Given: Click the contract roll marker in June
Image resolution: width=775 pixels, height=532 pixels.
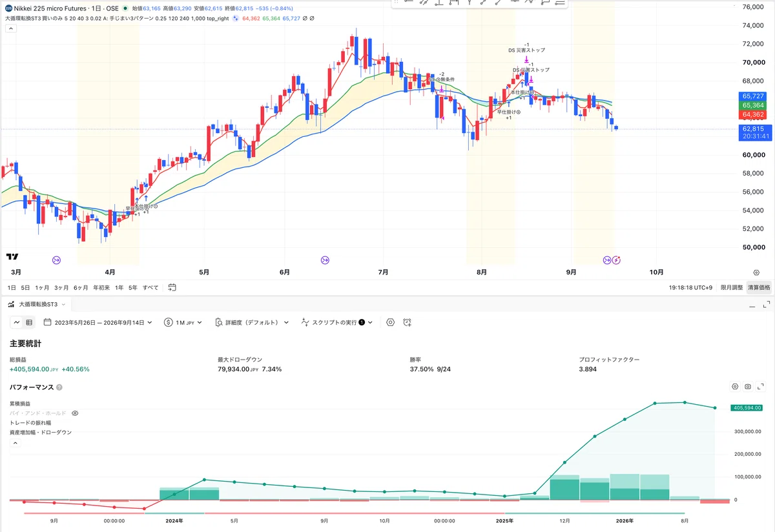Looking at the screenshot, I should (x=324, y=260).
